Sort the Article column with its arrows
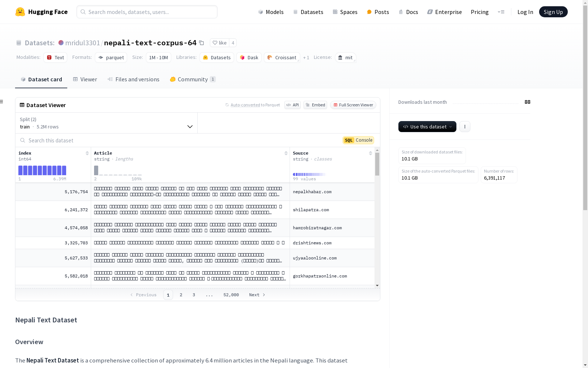 point(286,153)
